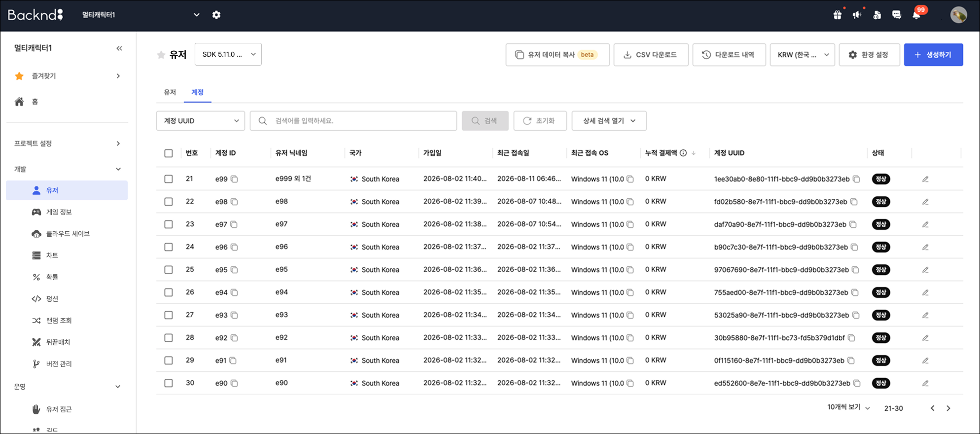The width and height of the screenshot is (980, 434).
Task: Click 유저 데이터 복사 beta button
Action: coord(558,55)
